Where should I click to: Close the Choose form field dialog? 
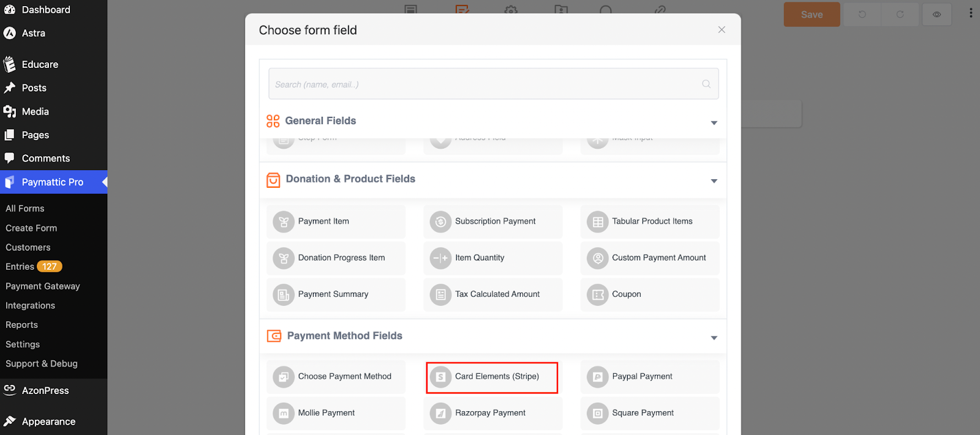722,29
